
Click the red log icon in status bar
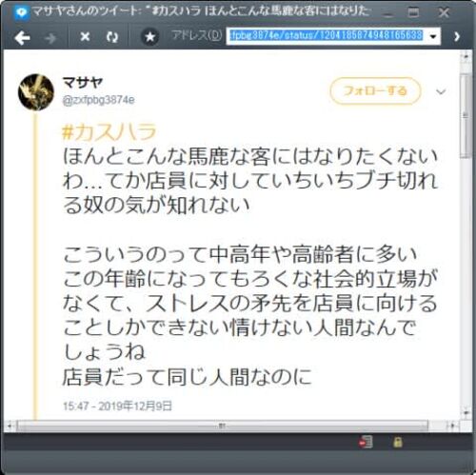366,442
